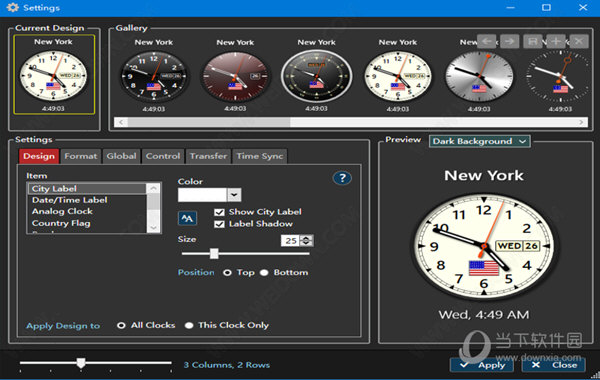600x380 pixels.
Task: Click the Close button
Action: [x=554, y=365]
